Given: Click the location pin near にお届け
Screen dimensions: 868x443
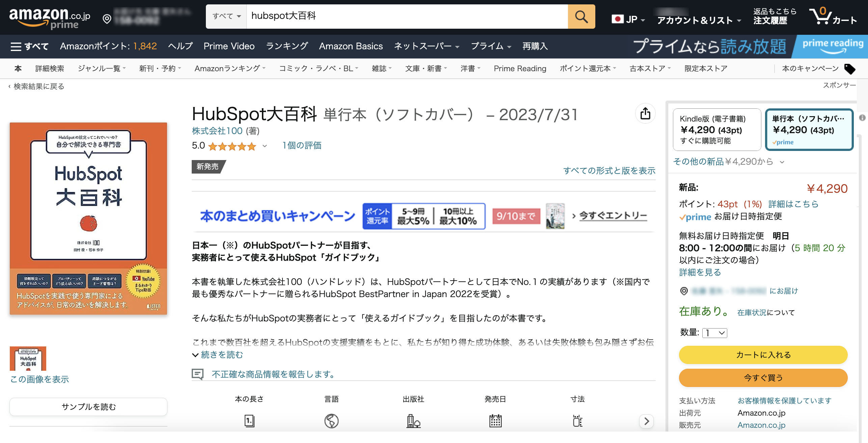Looking at the screenshot, I should click(684, 291).
